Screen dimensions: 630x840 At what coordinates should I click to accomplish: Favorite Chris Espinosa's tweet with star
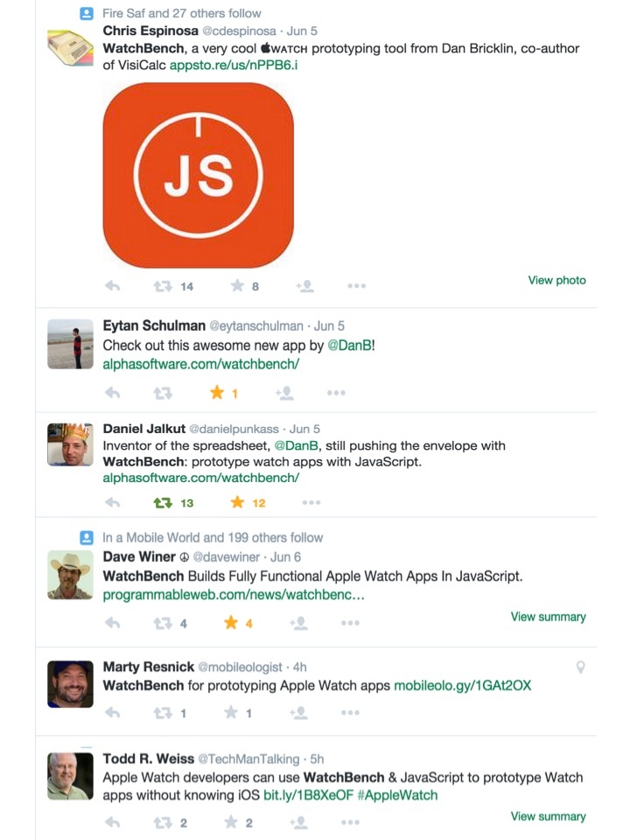pyautogui.click(x=237, y=285)
